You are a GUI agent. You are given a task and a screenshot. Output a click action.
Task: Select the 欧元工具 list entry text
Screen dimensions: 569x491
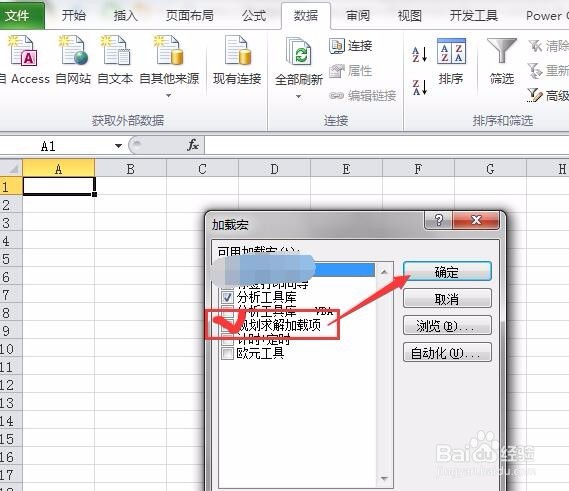tap(260, 353)
